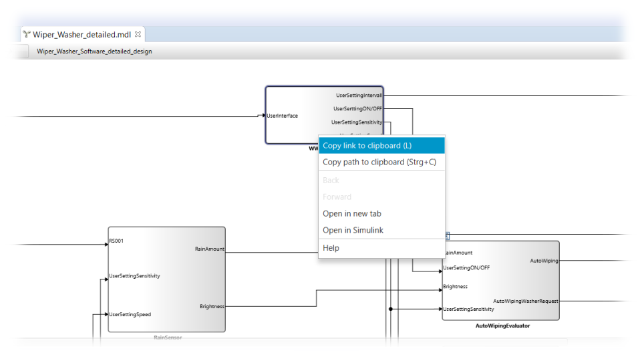Image resolution: width=644 pixels, height=357 pixels.
Task: Open Help from the context menu
Action: [x=381, y=248]
